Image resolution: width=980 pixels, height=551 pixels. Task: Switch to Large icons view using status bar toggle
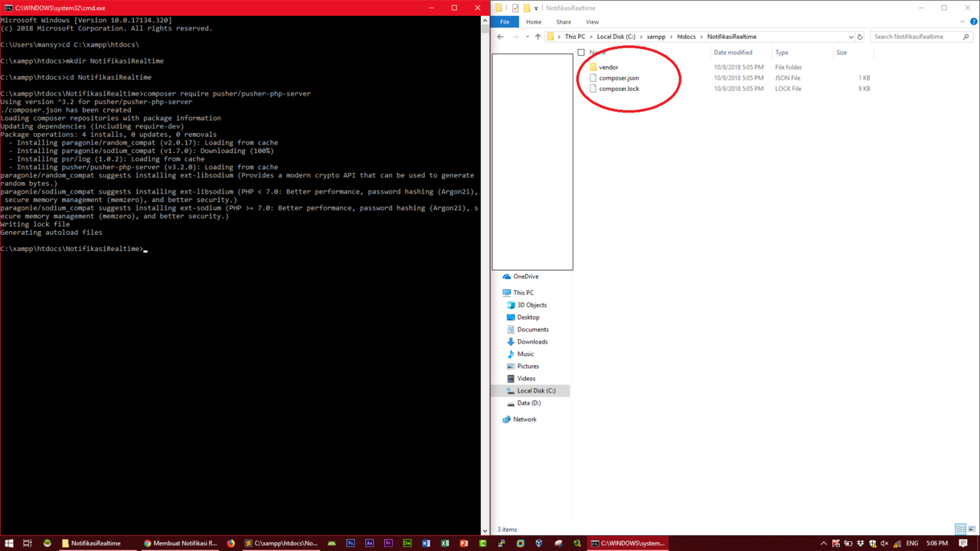tap(971, 529)
